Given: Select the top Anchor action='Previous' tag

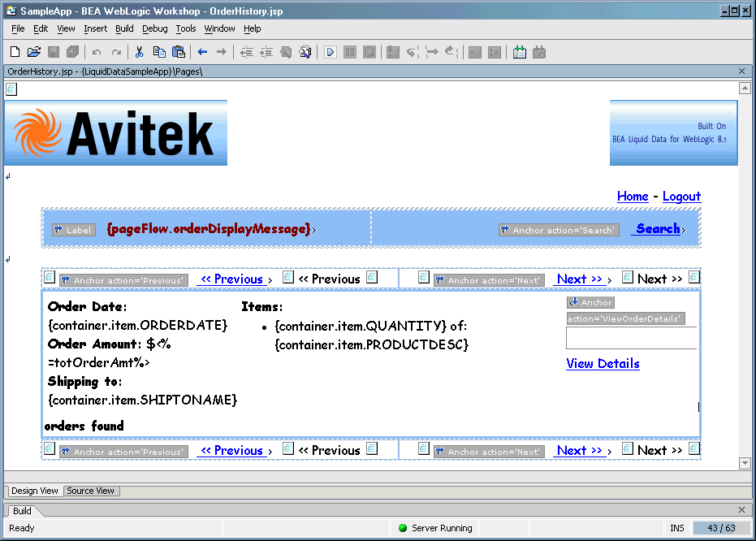Looking at the screenshot, I should [123, 280].
